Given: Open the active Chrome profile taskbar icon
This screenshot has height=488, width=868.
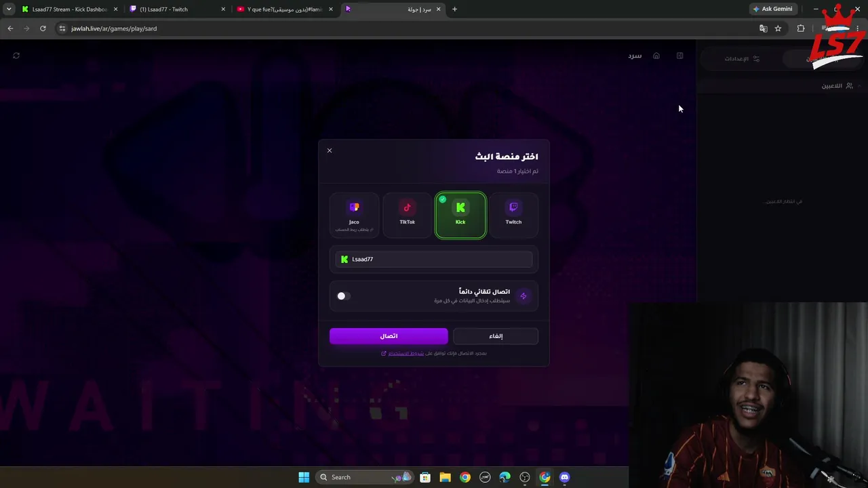Looking at the screenshot, I should click(x=545, y=477).
